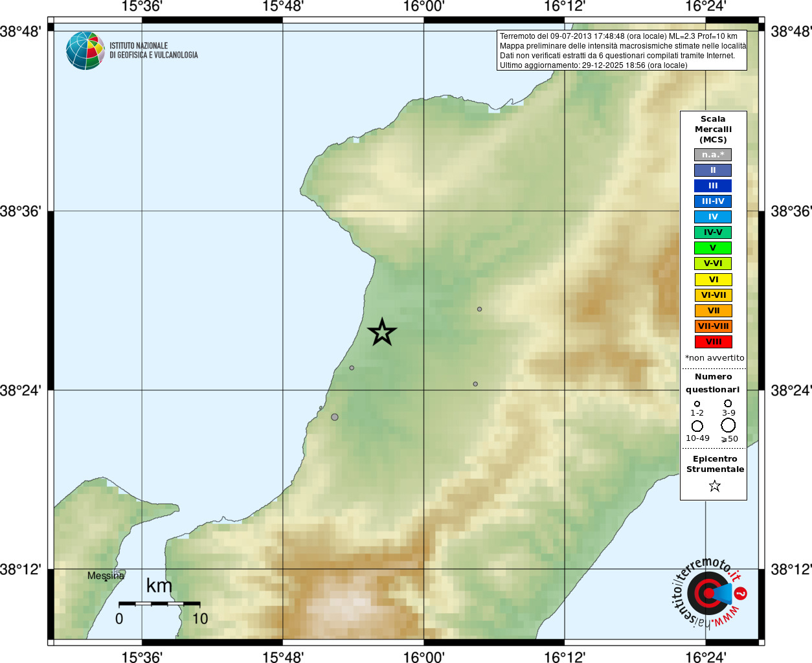Click the top axis label 16°24'
The height and width of the screenshot is (663, 812).
click(x=706, y=7)
